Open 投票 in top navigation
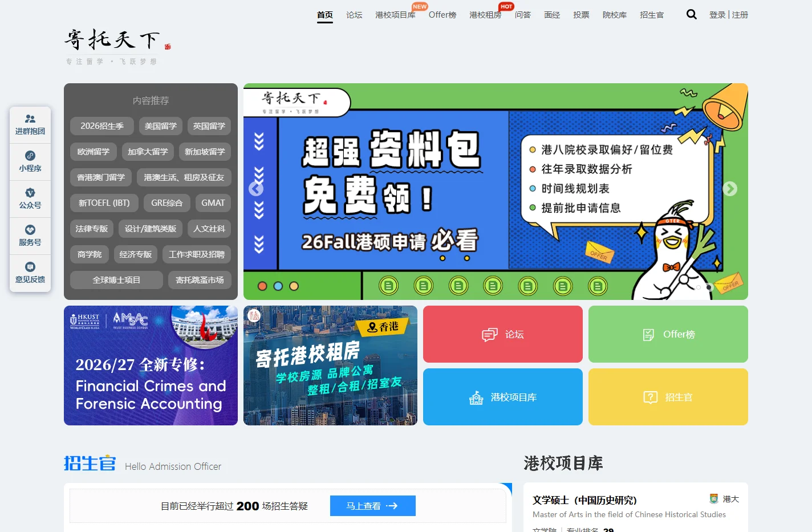 coord(581,15)
